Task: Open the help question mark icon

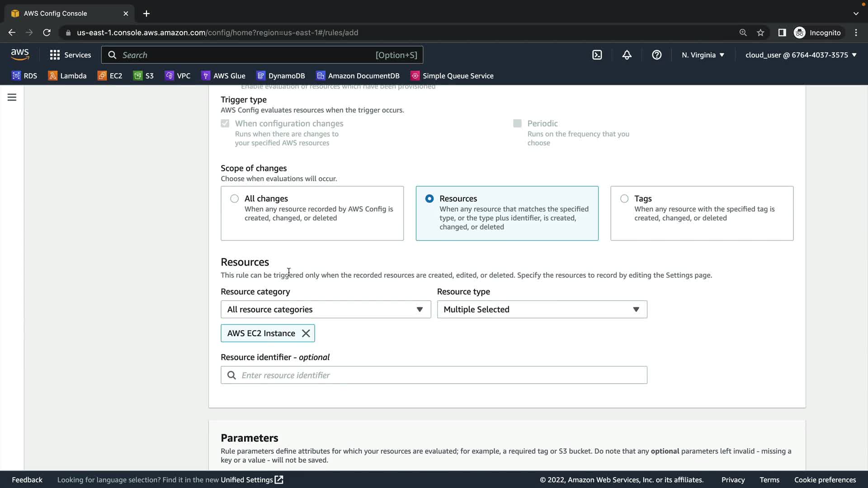Action: [656, 55]
